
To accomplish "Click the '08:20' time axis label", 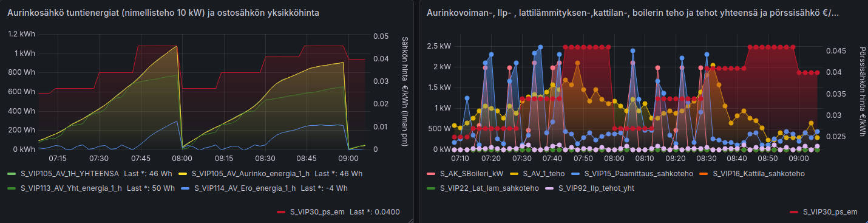I will pyautogui.click(x=676, y=159).
